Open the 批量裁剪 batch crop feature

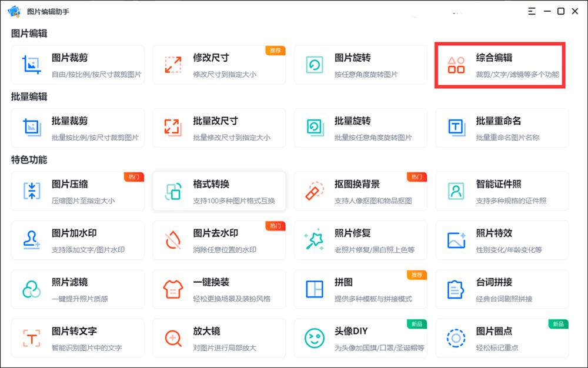[78, 128]
